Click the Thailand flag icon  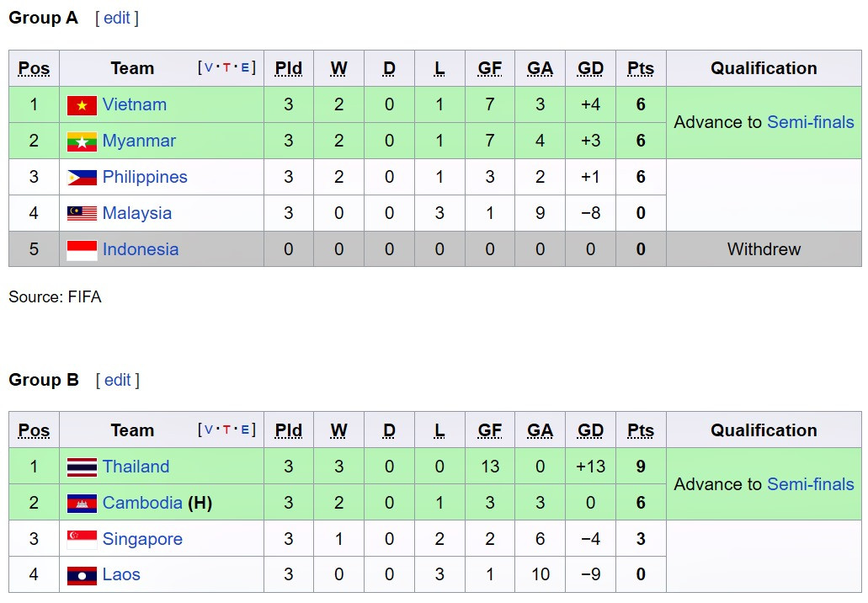click(x=82, y=467)
